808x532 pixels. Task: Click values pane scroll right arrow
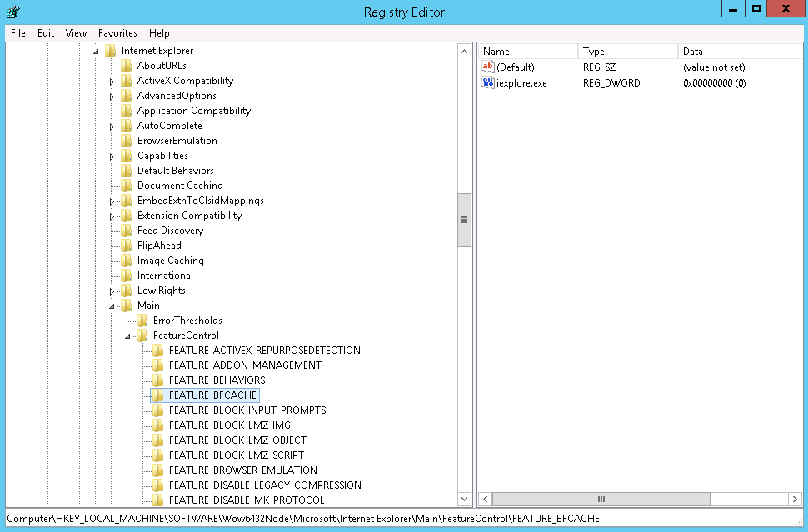[796, 499]
